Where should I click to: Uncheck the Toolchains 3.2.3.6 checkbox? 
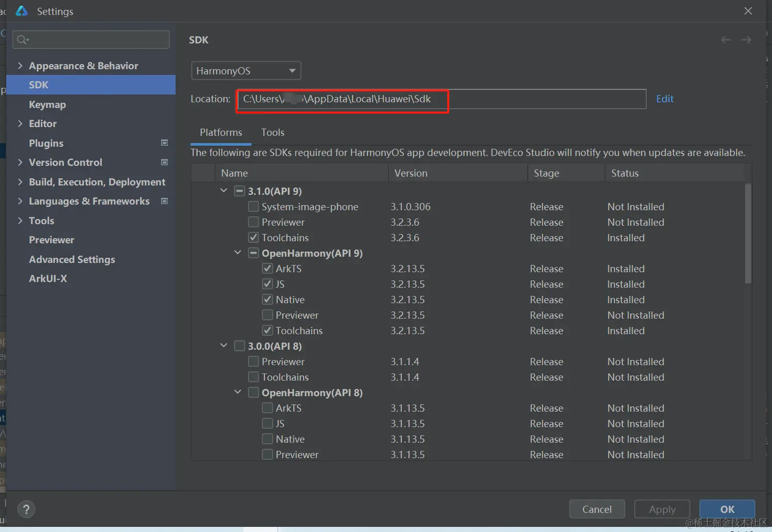point(254,238)
